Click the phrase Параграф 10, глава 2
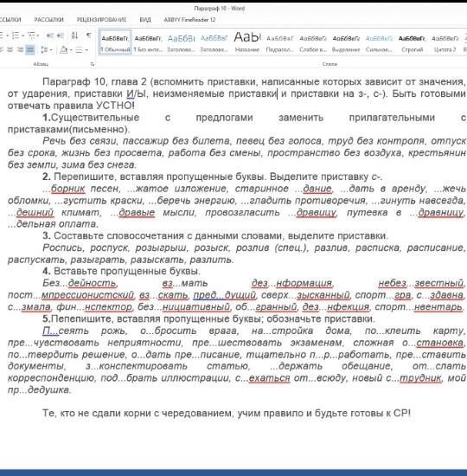The image size is (467, 476). tap(94, 81)
